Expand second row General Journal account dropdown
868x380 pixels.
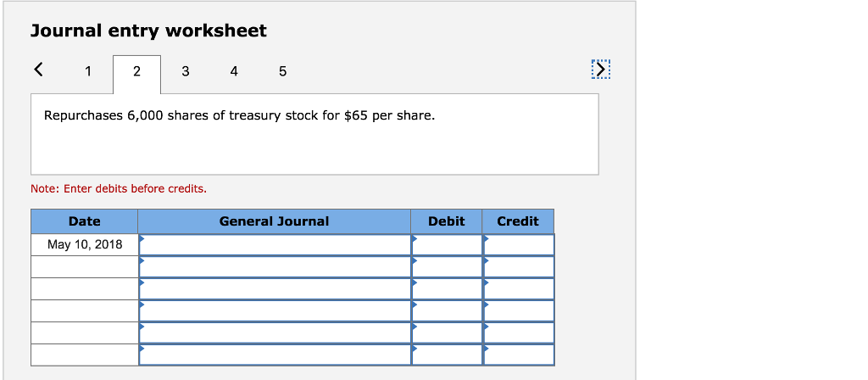pyautogui.click(x=275, y=267)
